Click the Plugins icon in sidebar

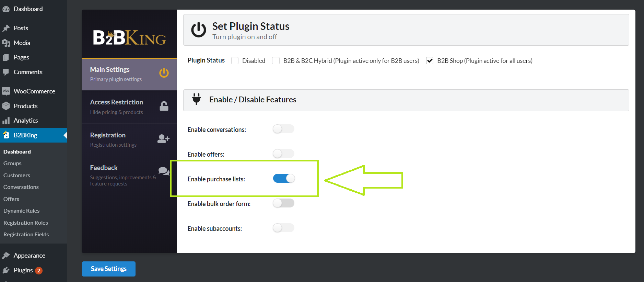(x=6, y=270)
